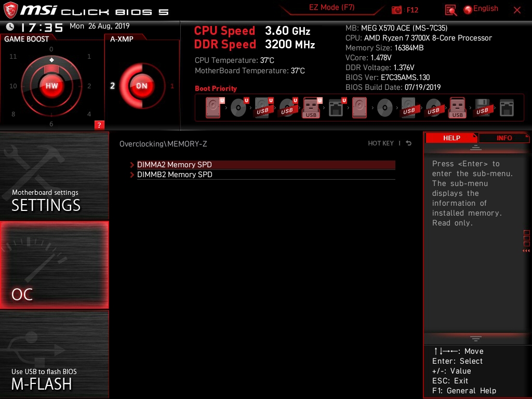
Task: Click the arrow beside DIMMA2 Memory SPD
Action: (x=132, y=165)
